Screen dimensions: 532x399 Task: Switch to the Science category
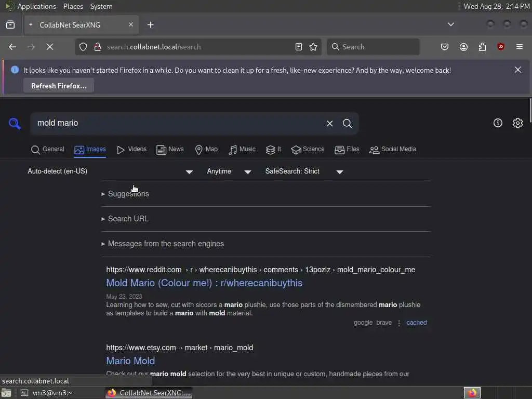point(308,149)
